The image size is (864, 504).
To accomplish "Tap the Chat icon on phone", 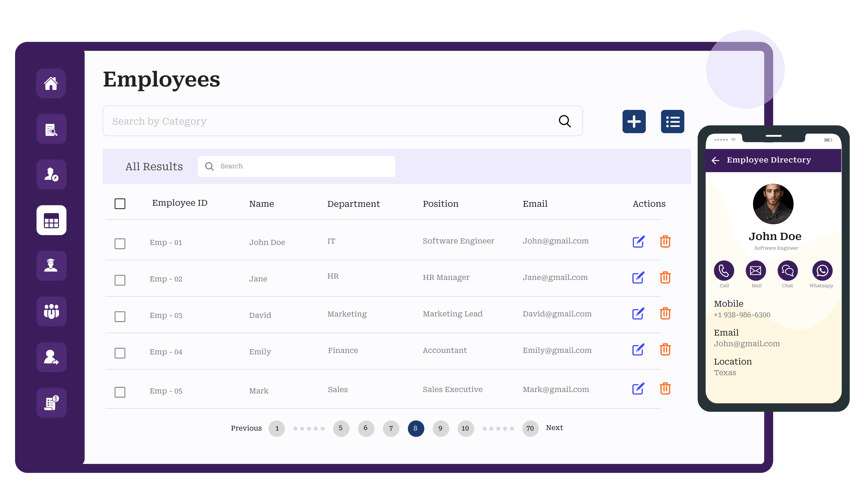I will click(x=788, y=271).
